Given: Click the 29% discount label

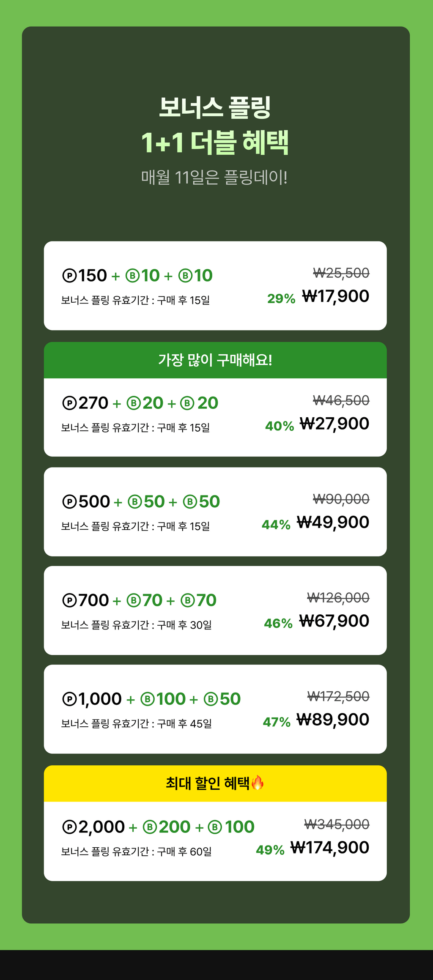Looking at the screenshot, I should [281, 298].
